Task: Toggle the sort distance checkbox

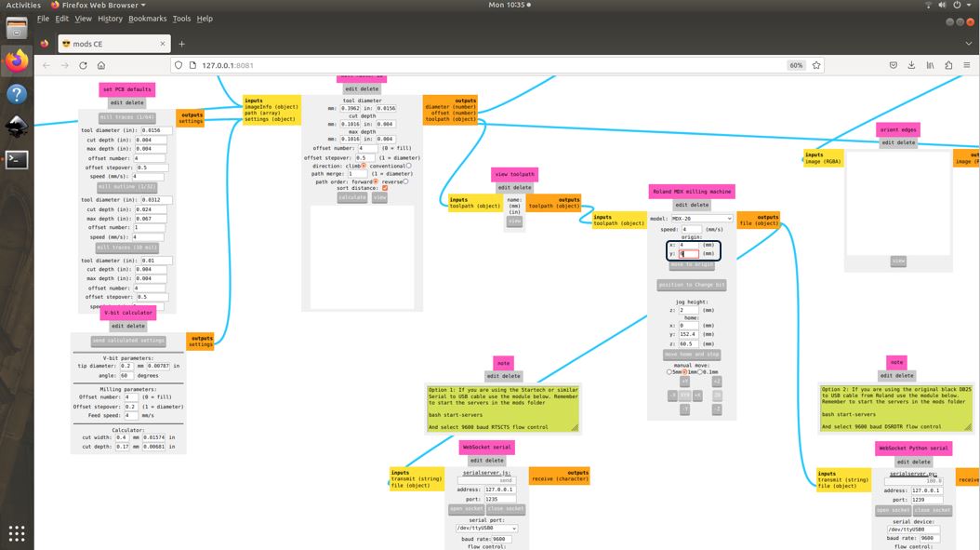Action: click(x=385, y=188)
